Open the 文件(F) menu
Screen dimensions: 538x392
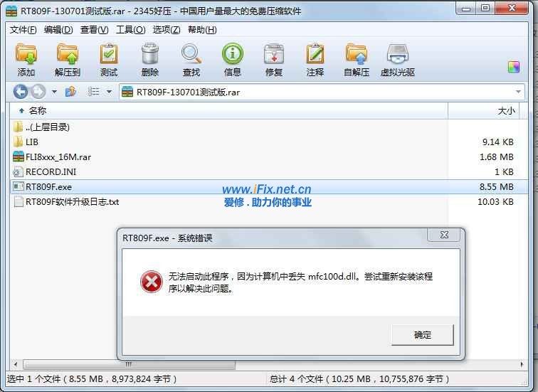coord(23,30)
